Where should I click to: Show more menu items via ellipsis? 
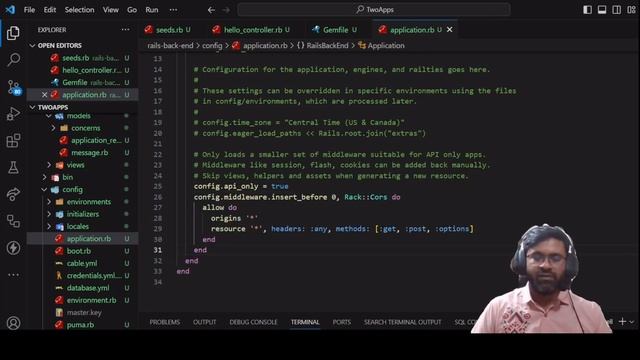pos(173,10)
